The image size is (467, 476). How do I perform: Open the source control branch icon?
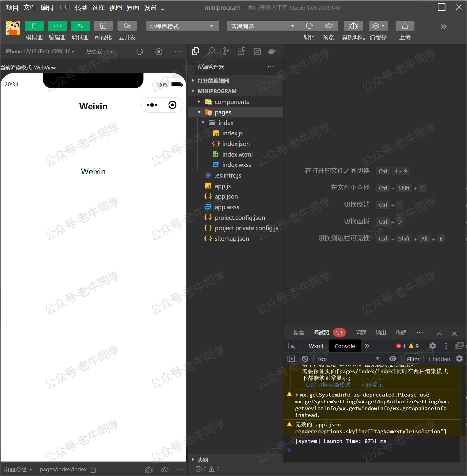pos(226,51)
